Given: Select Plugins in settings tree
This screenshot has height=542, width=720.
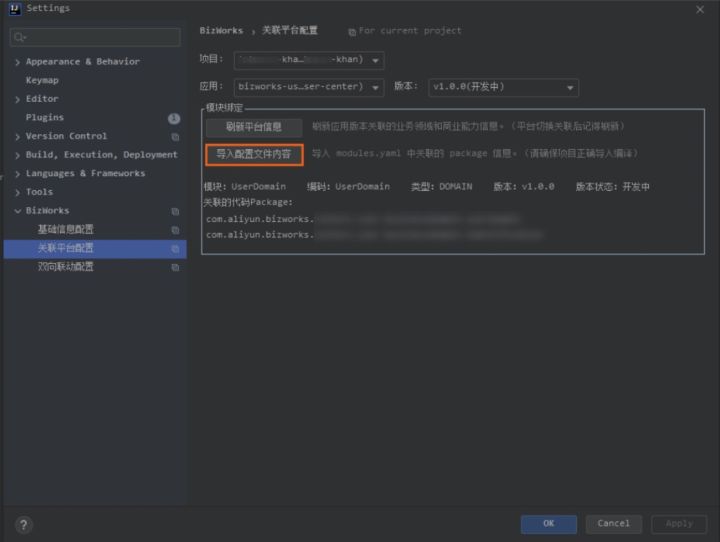Looking at the screenshot, I should [x=45, y=118].
